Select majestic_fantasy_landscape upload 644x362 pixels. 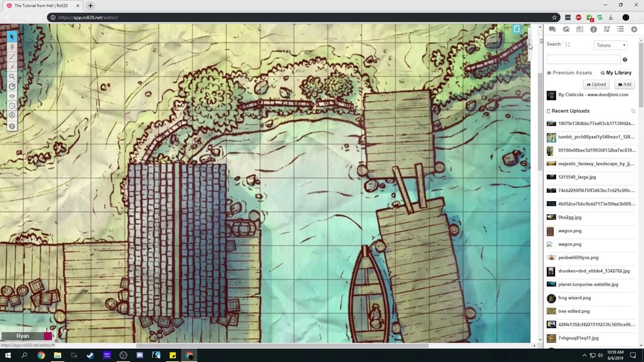[x=591, y=164]
